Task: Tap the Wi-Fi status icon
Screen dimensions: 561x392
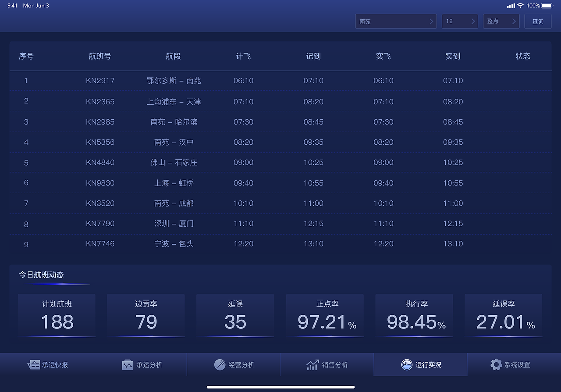Action: pos(520,6)
